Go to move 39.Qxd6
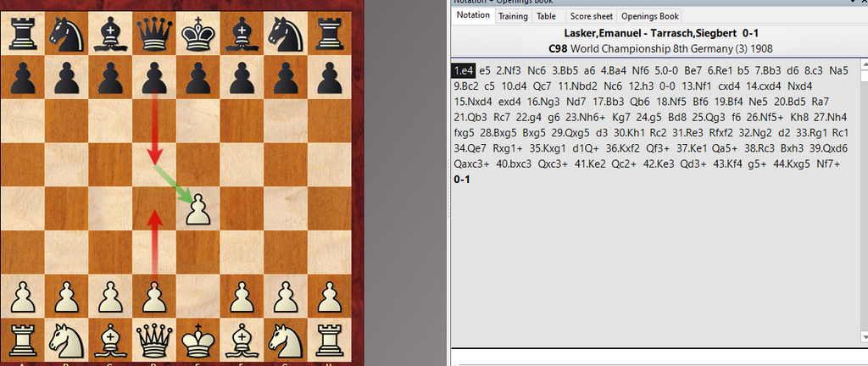 [828, 148]
